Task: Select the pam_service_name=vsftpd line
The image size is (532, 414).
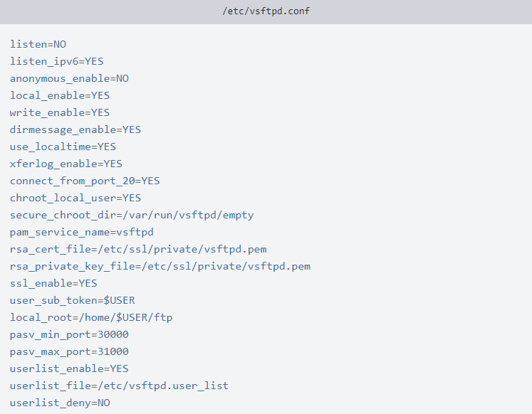Action: coord(81,232)
